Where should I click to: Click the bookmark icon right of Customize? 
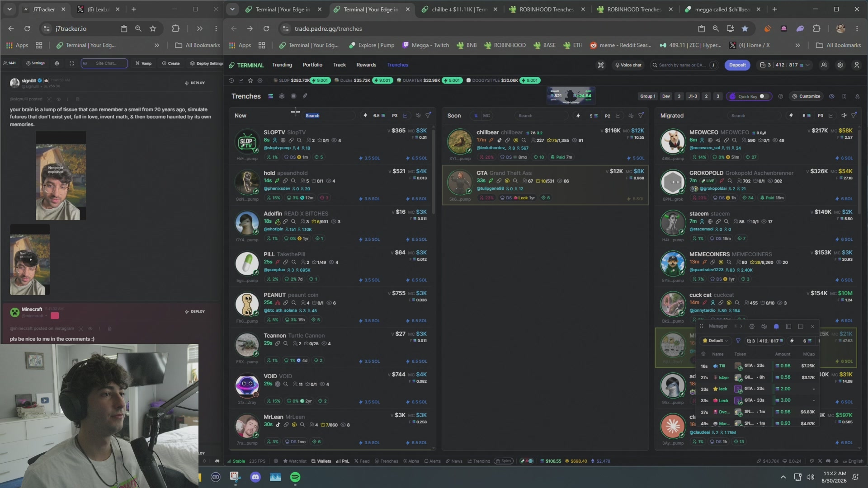tap(844, 96)
